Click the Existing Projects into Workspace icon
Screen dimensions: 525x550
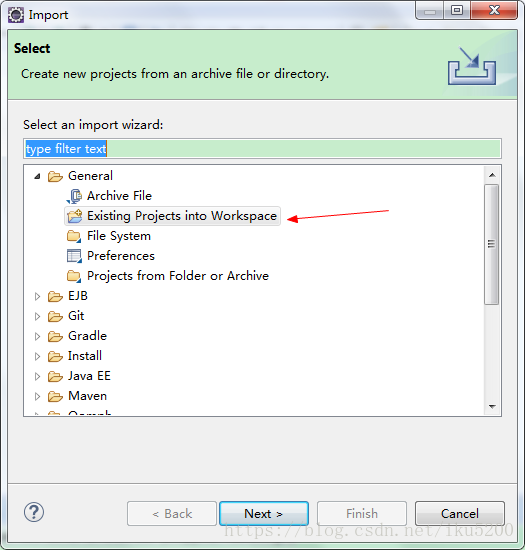pos(74,216)
